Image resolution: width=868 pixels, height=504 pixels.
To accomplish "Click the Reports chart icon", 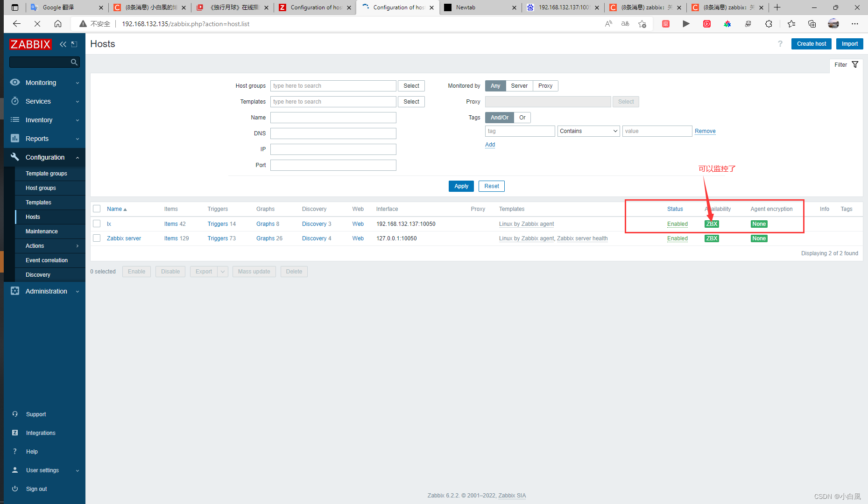I will (15, 138).
